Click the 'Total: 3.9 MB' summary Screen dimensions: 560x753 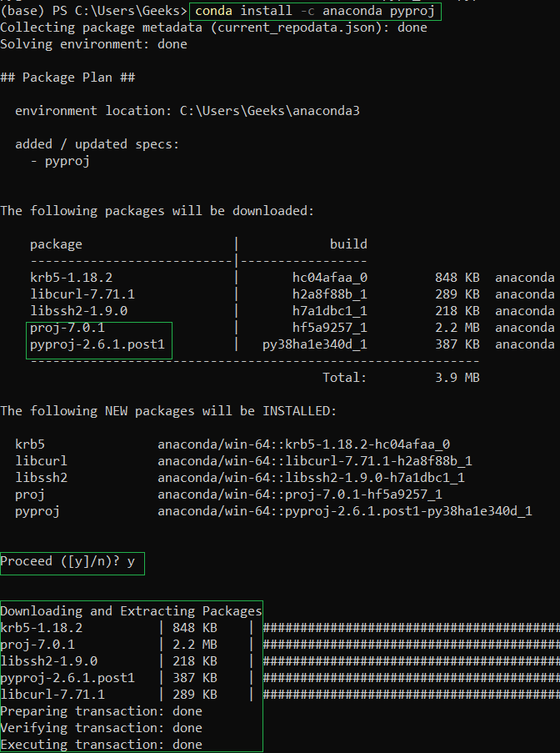[401, 378]
